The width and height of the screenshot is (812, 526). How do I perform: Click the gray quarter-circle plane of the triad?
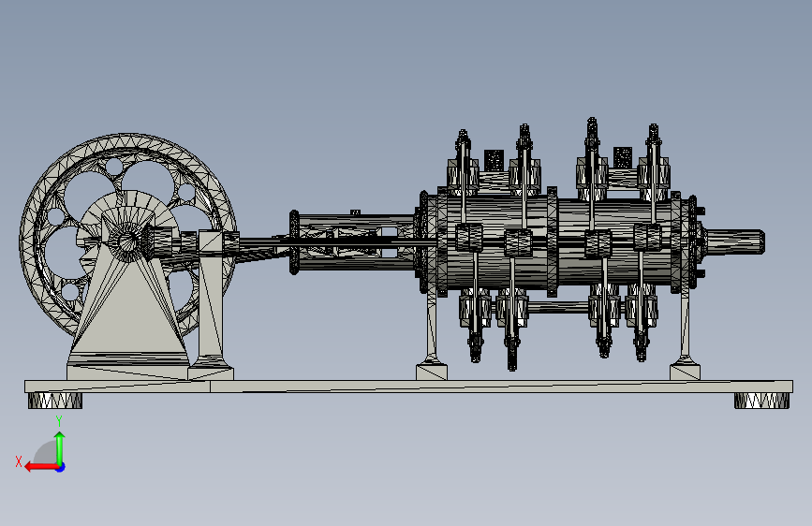(46, 452)
